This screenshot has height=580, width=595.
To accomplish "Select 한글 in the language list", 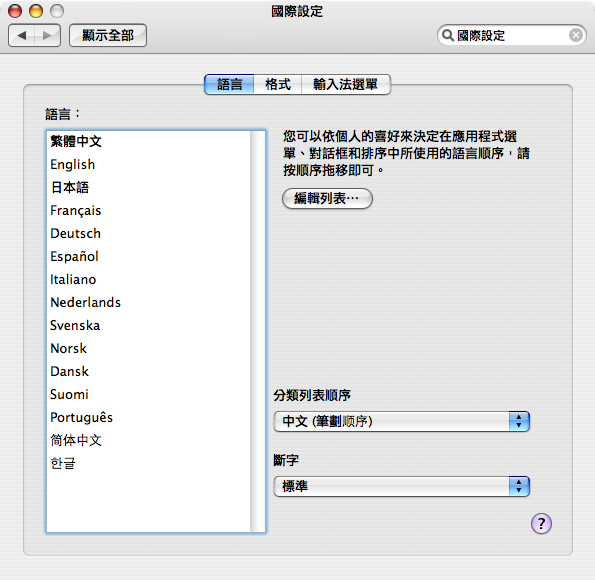I will click(x=148, y=463).
